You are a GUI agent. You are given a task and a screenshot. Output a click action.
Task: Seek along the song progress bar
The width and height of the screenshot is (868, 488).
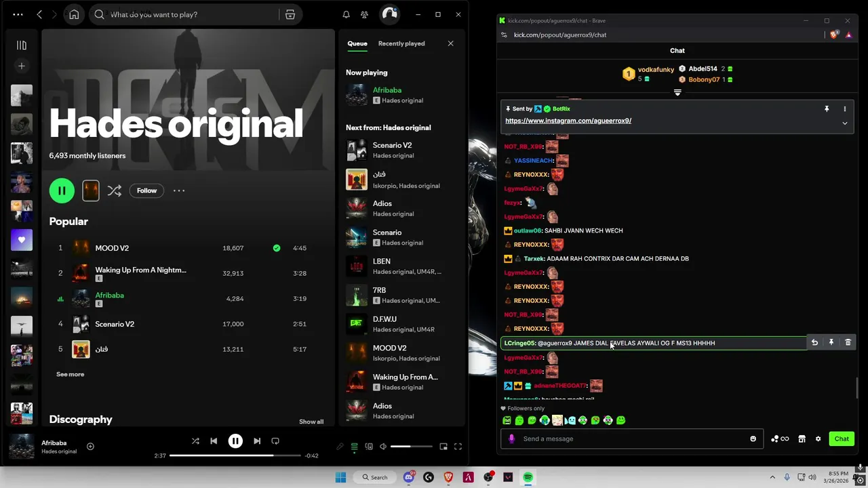coord(235,455)
